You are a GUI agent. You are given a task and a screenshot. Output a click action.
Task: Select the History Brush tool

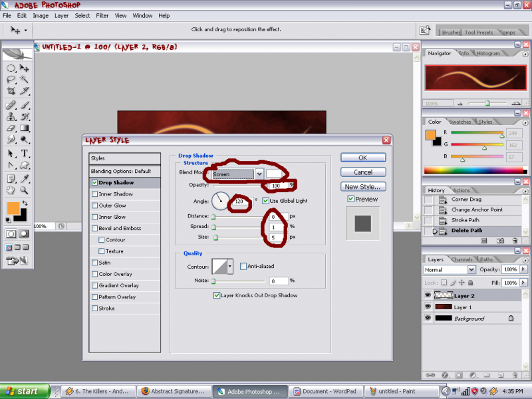coord(24,117)
